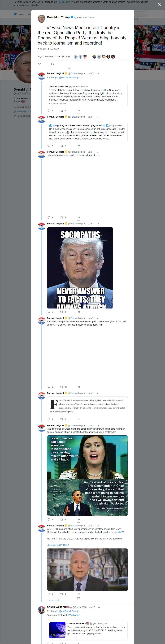
Task: Open the SOCIOPATHS meme image
Action: (80, 268)
